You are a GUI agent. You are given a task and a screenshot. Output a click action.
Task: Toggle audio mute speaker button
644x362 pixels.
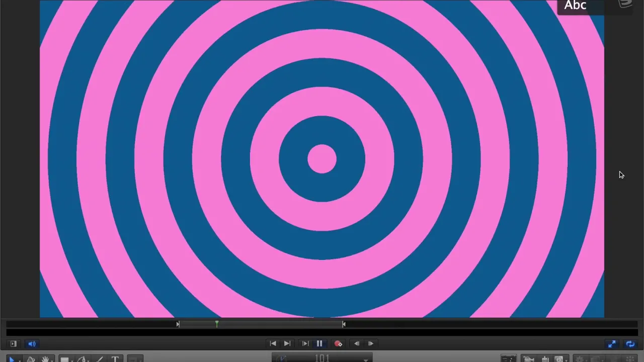click(32, 344)
